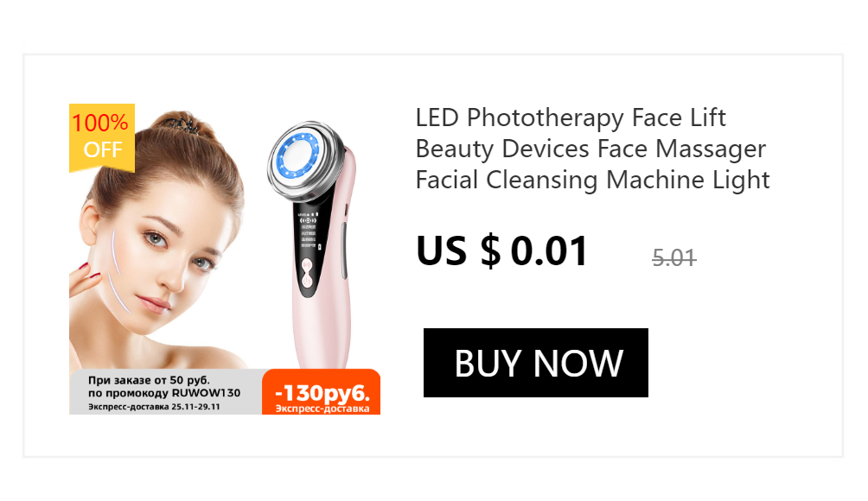Select the yellow 100% OFF badge
This screenshot has height=501, width=868.
102,137
